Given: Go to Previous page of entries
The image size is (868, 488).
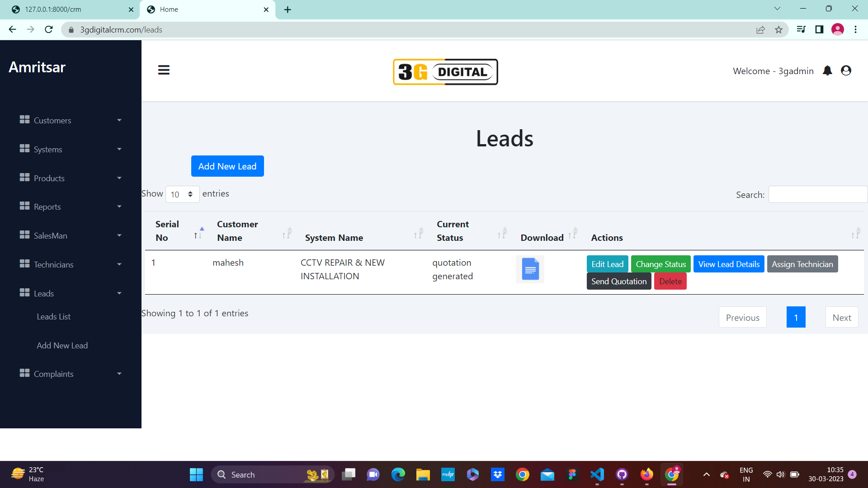Looking at the screenshot, I should [742, 318].
